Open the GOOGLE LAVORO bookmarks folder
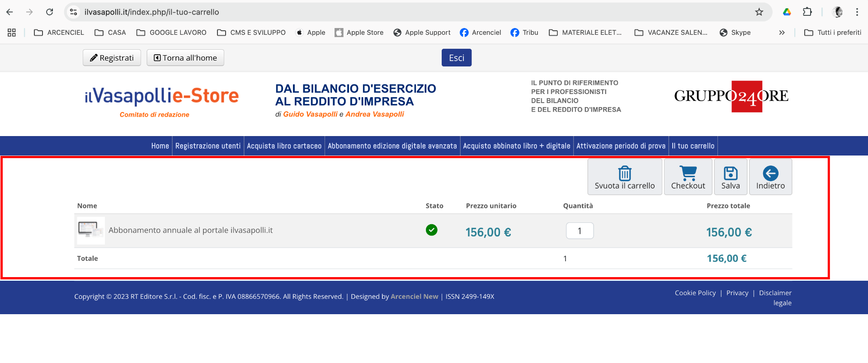868x363 pixels. click(x=171, y=33)
